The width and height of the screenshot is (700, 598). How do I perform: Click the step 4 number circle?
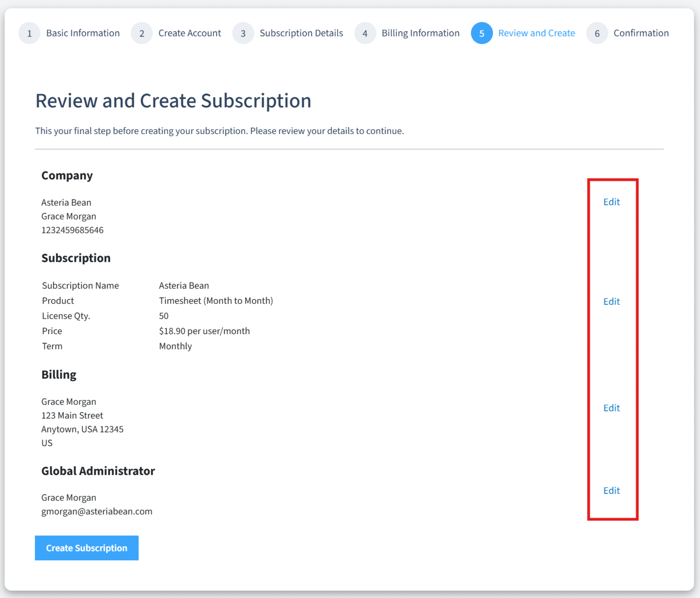pos(365,34)
